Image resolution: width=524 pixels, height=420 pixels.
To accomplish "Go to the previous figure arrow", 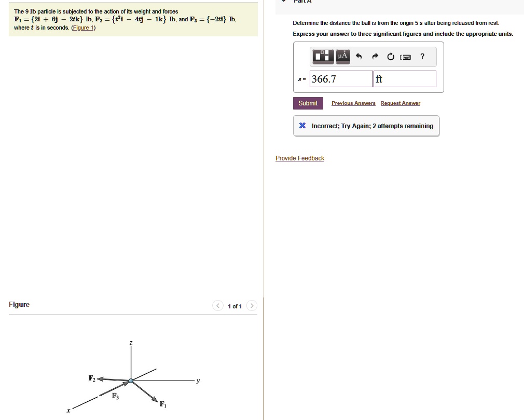I will point(218,306).
